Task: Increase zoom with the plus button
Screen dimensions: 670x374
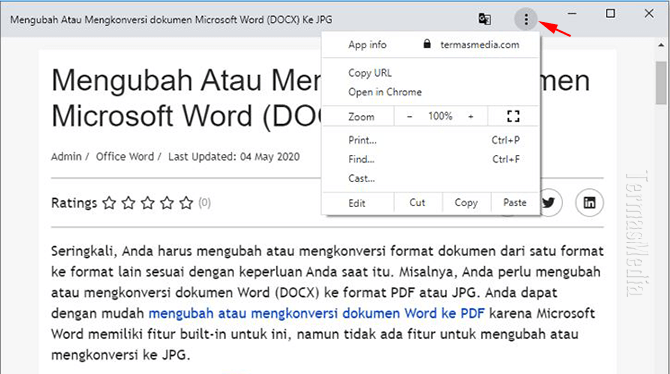Action: tap(471, 117)
